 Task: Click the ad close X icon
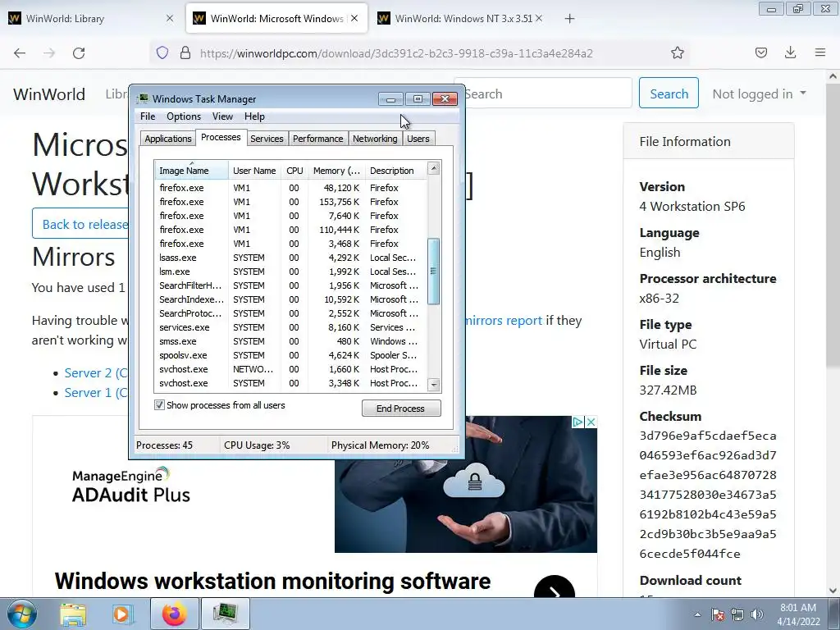[591, 422]
